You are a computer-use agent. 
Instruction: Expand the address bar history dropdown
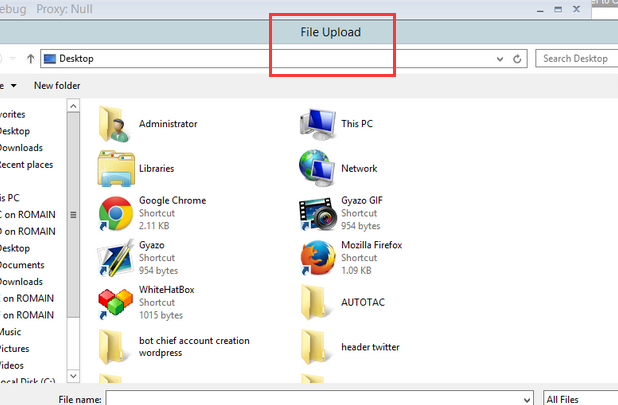point(499,59)
